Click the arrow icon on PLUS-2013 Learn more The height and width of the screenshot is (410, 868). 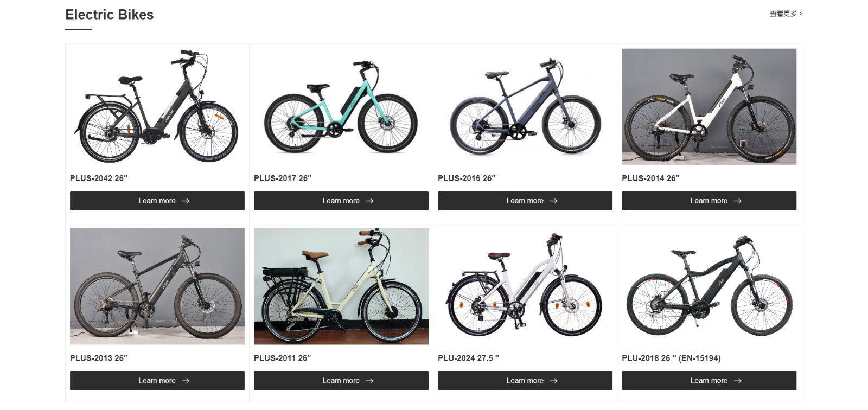click(x=186, y=381)
